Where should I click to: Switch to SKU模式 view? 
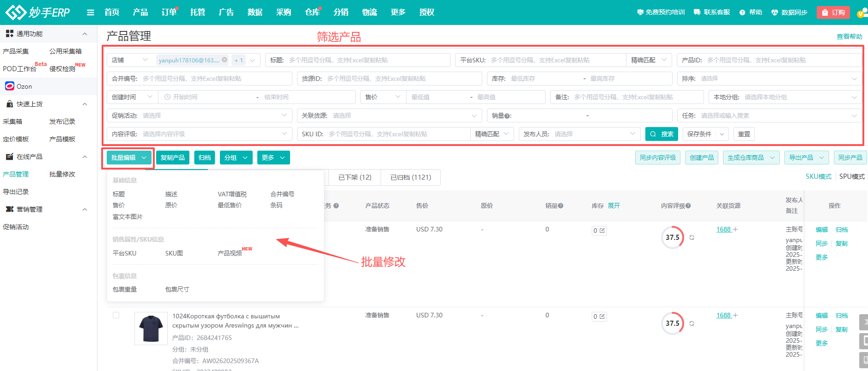[818, 176]
